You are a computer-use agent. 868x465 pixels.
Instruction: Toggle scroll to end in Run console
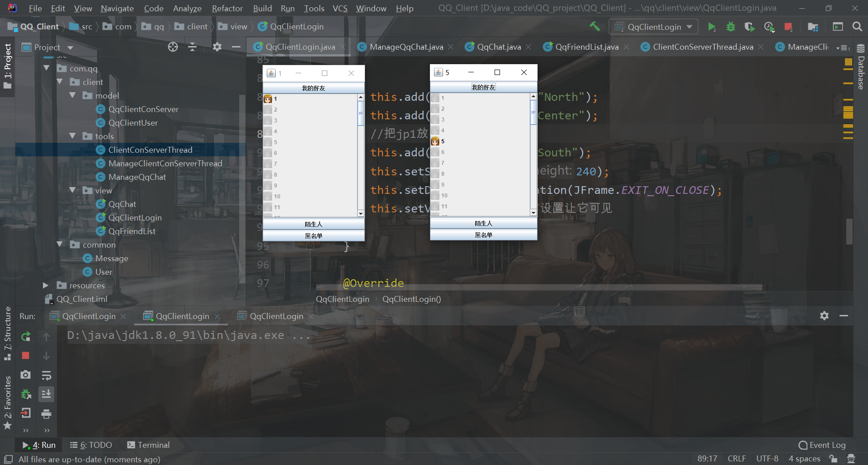(x=46, y=394)
